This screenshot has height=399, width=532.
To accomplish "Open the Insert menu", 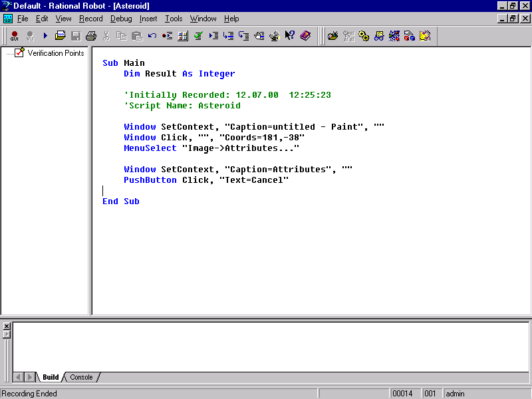I will click(x=148, y=19).
